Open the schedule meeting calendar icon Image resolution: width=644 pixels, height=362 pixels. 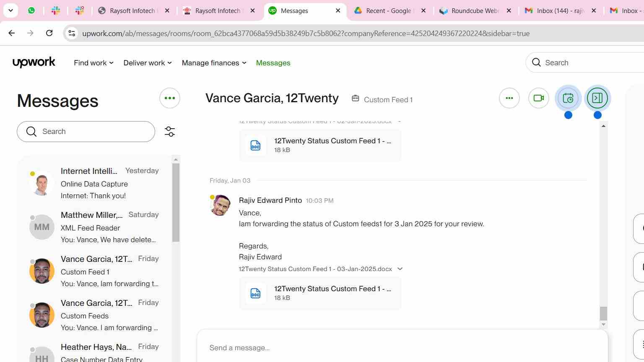pyautogui.click(x=568, y=98)
